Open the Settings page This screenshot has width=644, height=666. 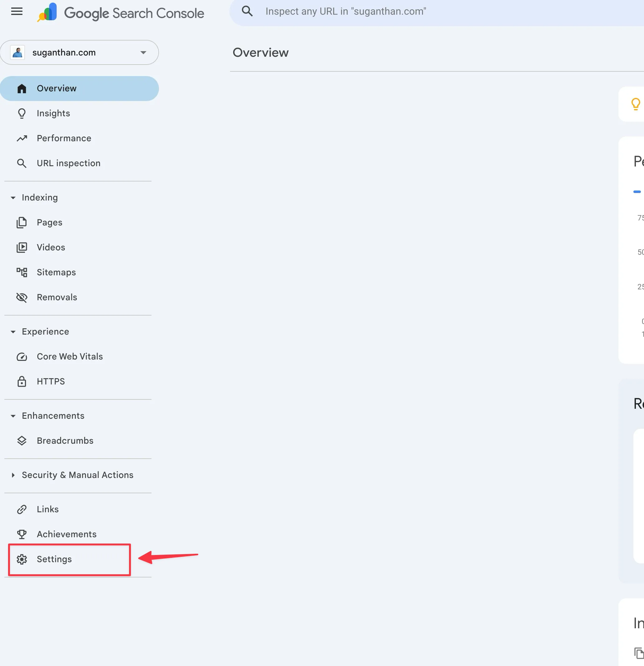54,559
